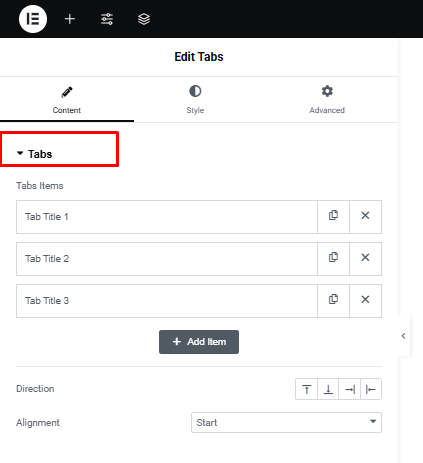
Task: Set direction to bottom
Action: pyautogui.click(x=328, y=389)
